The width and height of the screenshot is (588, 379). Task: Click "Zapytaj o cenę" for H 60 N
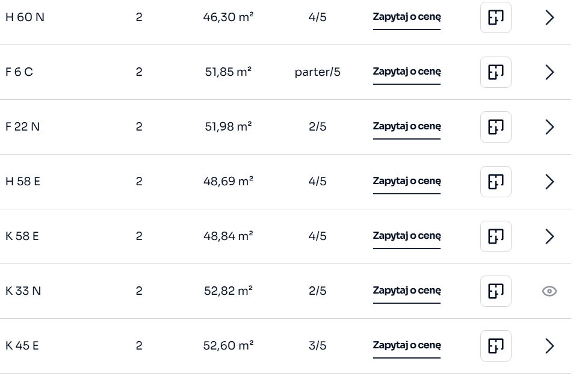pos(407,17)
